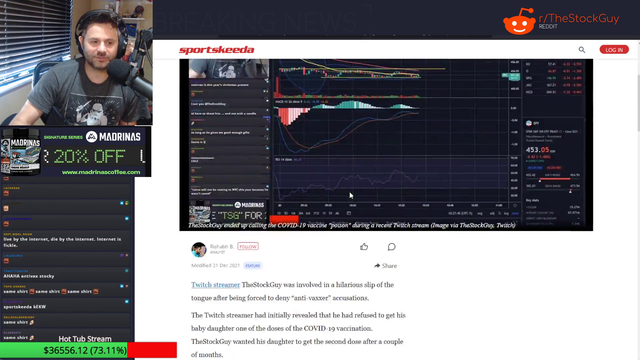Screen dimensions: 640x360
Task: Click chat message 'live by the internet'
Action: tap(62, 242)
